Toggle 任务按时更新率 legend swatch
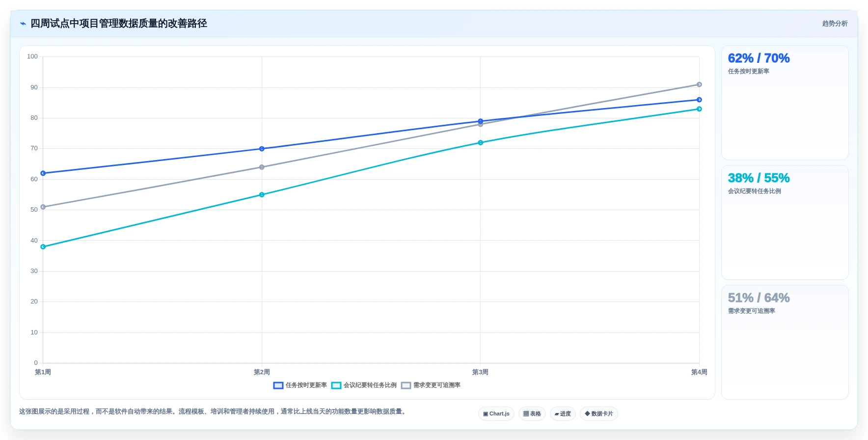868x440 pixels. pyautogui.click(x=278, y=385)
